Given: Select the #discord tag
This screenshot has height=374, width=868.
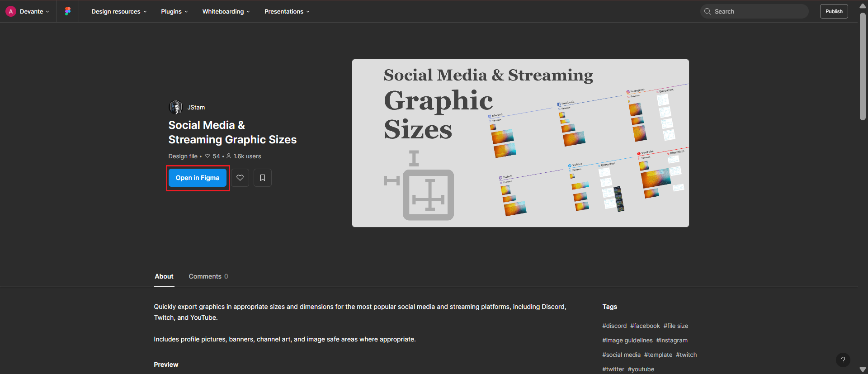Looking at the screenshot, I should pyautogui.click(x=614, y=326).
